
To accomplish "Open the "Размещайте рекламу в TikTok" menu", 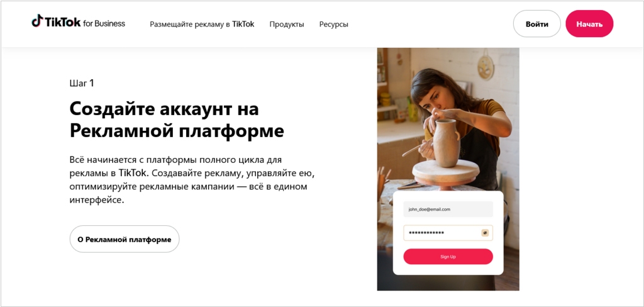I will tap(202, 25).
